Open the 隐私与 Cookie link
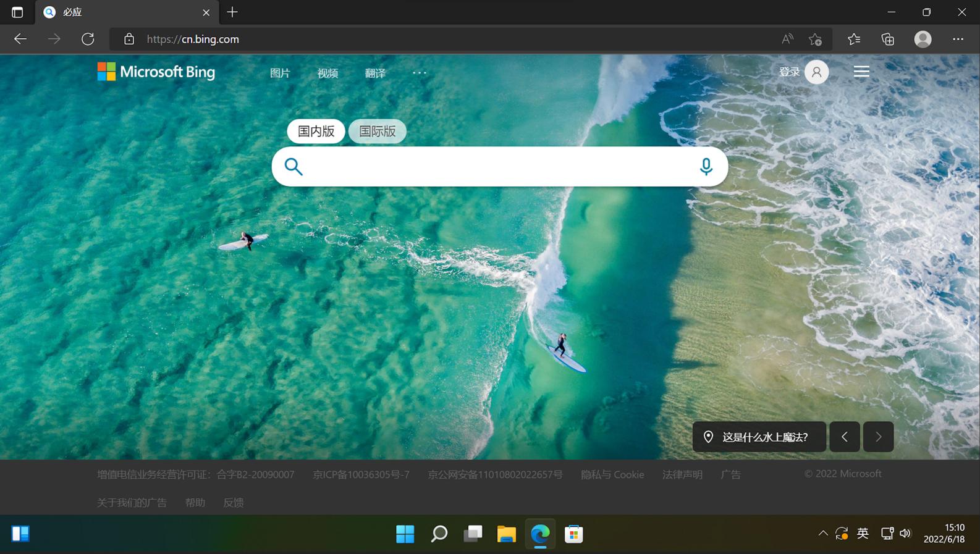 (612, 474)
